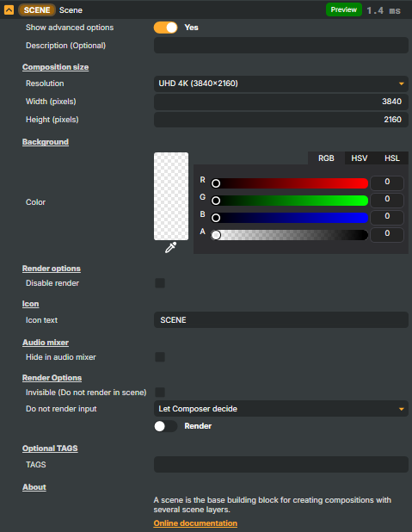
Task: Enable the Disable render checkbox
Action: pos(160,283)
